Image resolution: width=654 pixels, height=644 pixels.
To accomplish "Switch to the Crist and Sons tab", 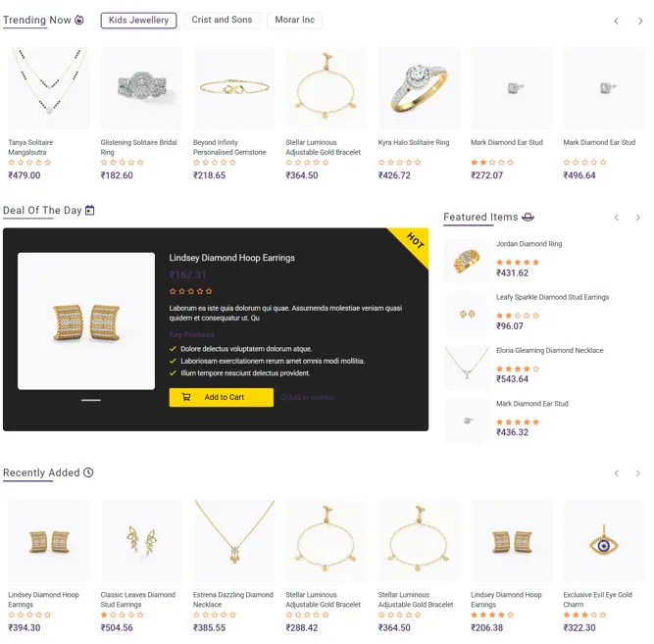I will click(222, 20).
